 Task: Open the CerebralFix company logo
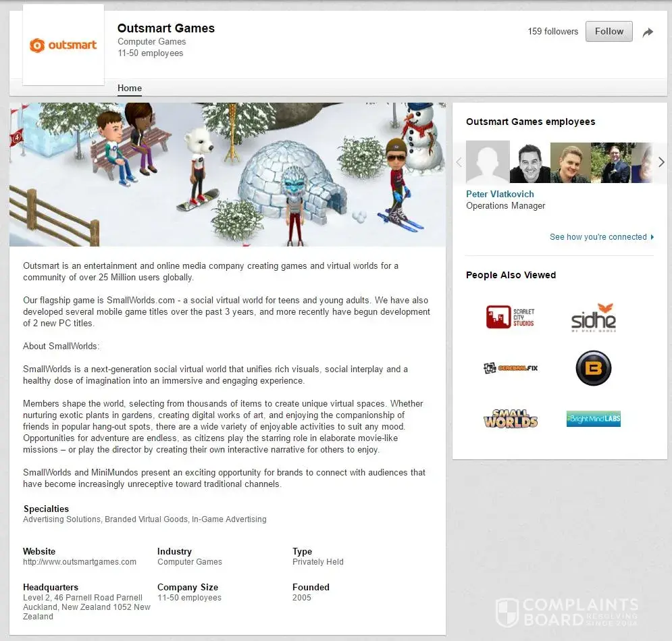tap(510, 367)
